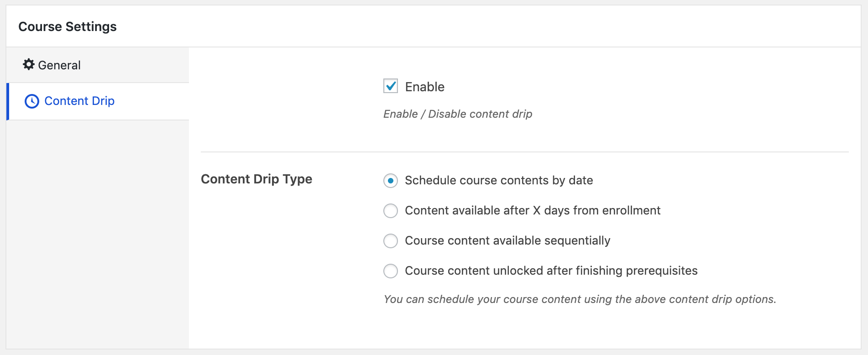Click the 'You can schedule your course content' description
This screenshot has width=868, height=355.
[x=580, y=299]
